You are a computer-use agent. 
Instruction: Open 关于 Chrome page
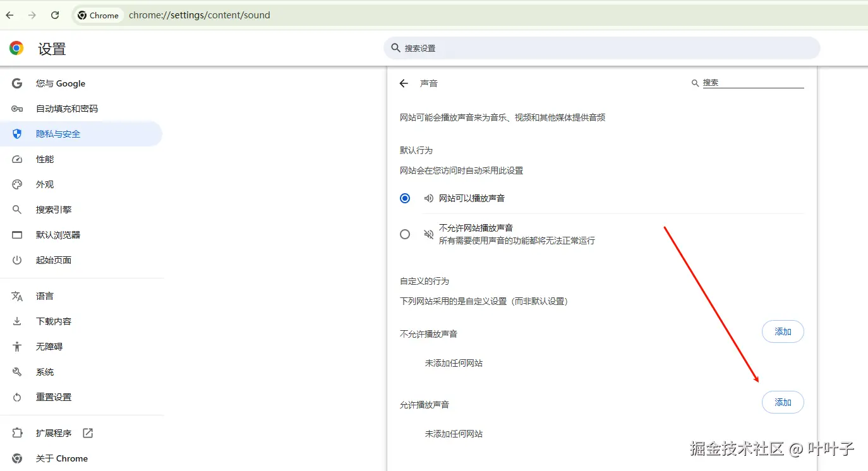pos(81,458)
